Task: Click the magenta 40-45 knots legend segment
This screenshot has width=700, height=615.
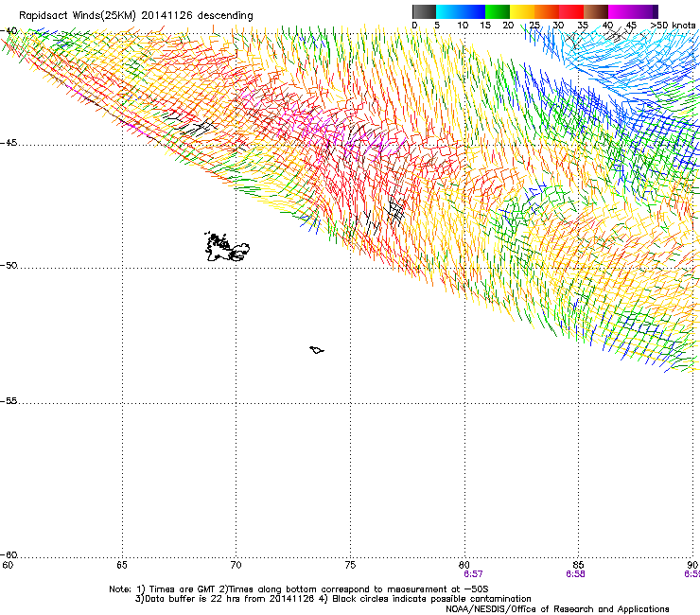Action: click(x=621, y=11)
